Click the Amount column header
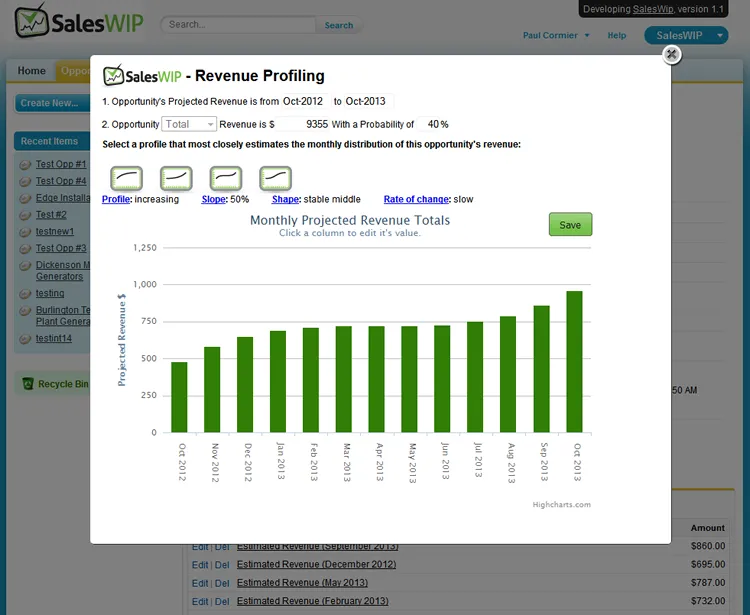This screenshot has width=750, height=615. [x=707, y=528]
